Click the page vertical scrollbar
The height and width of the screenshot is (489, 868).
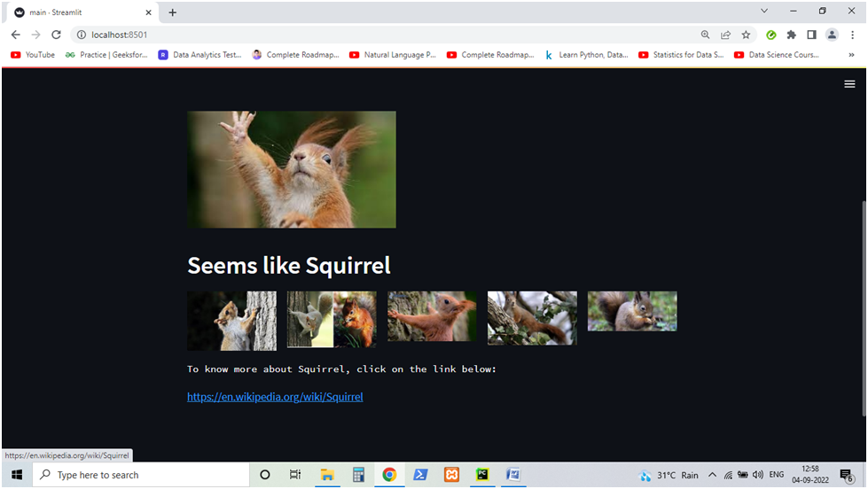pos(863,307)
